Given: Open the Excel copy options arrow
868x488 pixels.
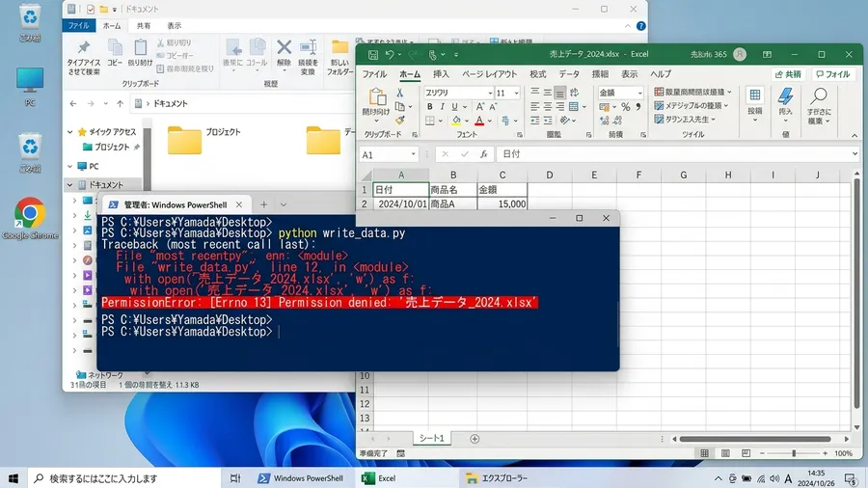Looking at the screenshot, I should 410,106.
